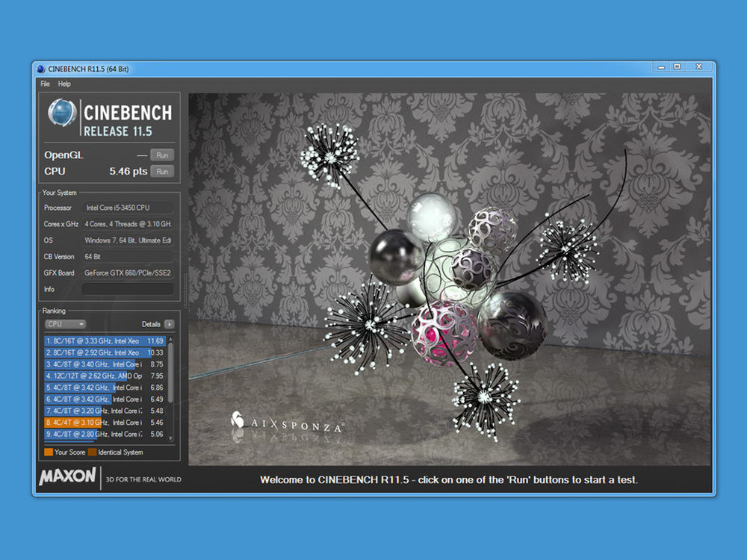Select your score entry 4C/4T @ 3.10 GHz
This screenshot has width=747, height=560.
point(105,423)
